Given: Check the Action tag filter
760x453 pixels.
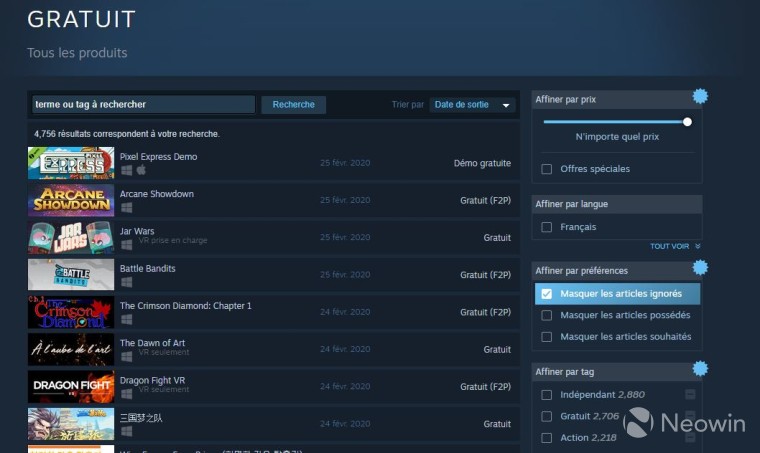Looking at the screenshot, I should (546, 438).
